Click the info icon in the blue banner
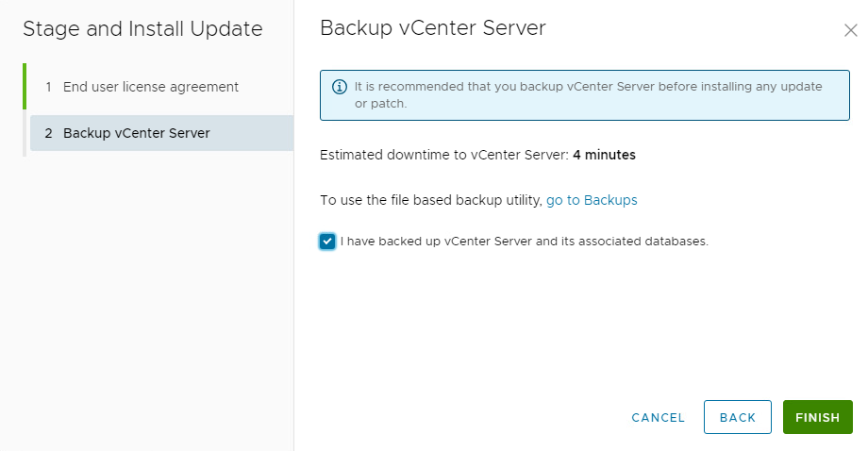This screenshot has height=451, width=868. [x=340, y=87]
